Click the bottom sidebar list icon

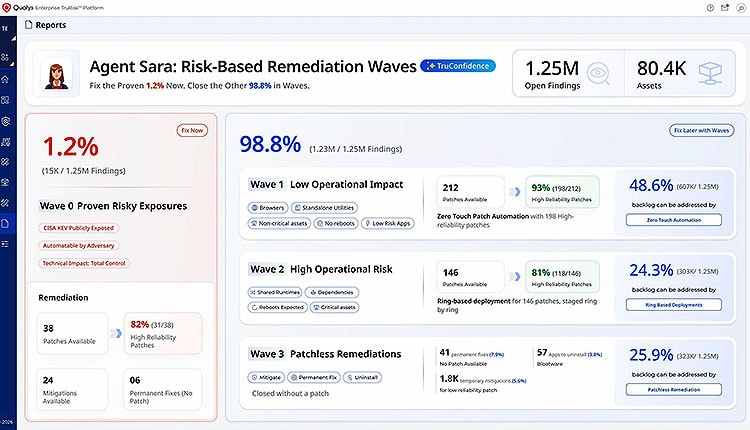click(5, 244)
